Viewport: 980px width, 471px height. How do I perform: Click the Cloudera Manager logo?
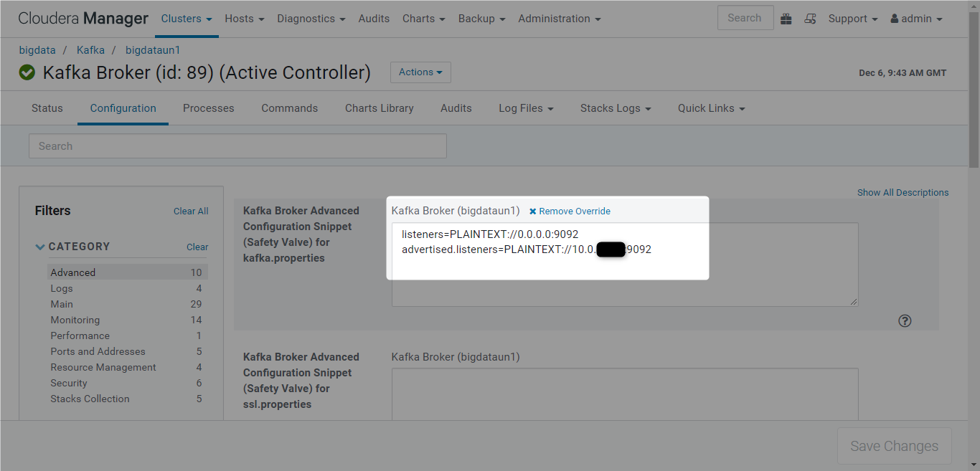83,18
